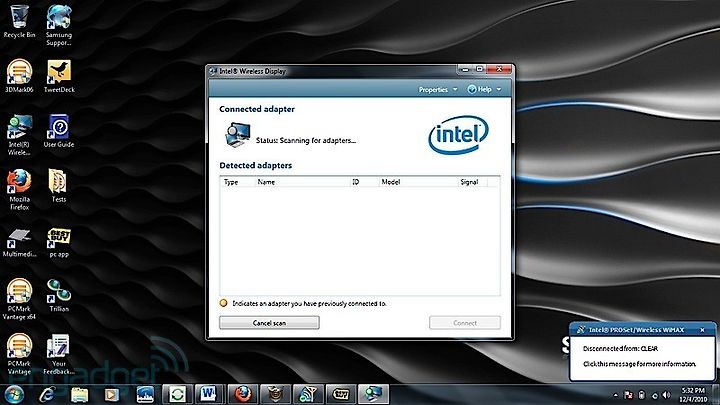Screen dimensions: 720x405
Task: Click the WiMAX 'Disconnected from: CLEAR' message
Action: click(620, 349)
